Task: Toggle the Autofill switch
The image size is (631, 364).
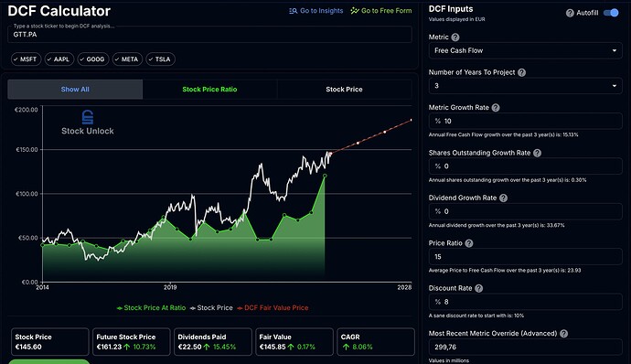Action: [611, 13]
